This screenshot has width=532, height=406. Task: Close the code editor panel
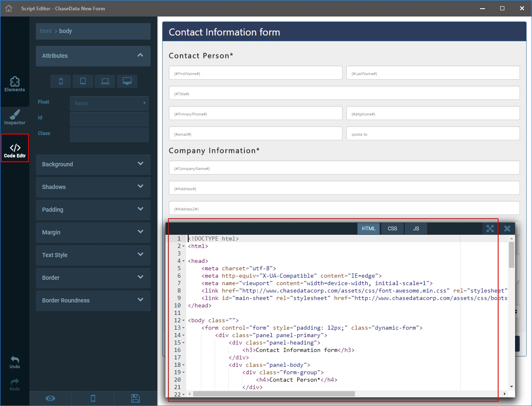507,229
